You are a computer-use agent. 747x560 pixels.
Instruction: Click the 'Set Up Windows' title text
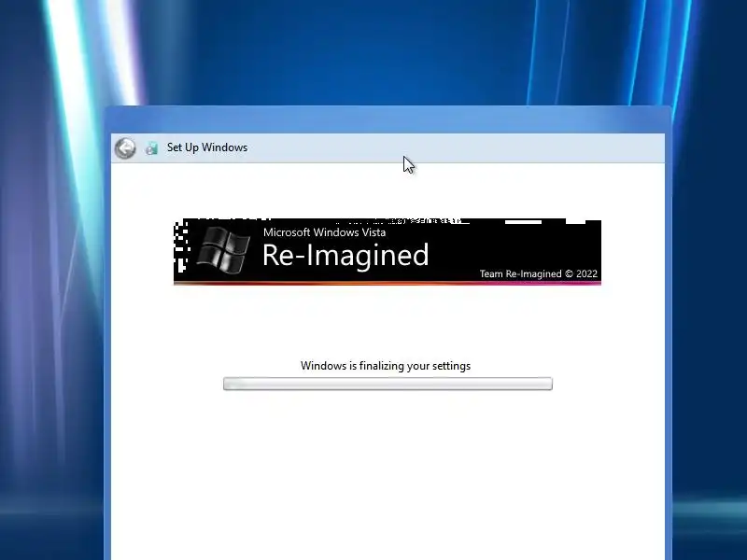[207, 147]
